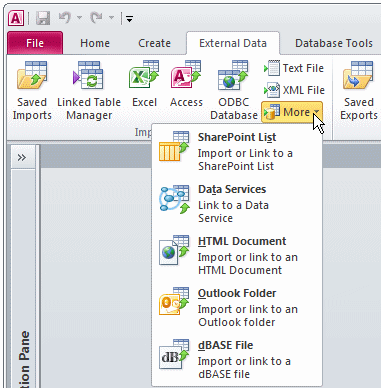Click the Text File import icon
This screenshot has height=388, width=381.
coord(272,68)
